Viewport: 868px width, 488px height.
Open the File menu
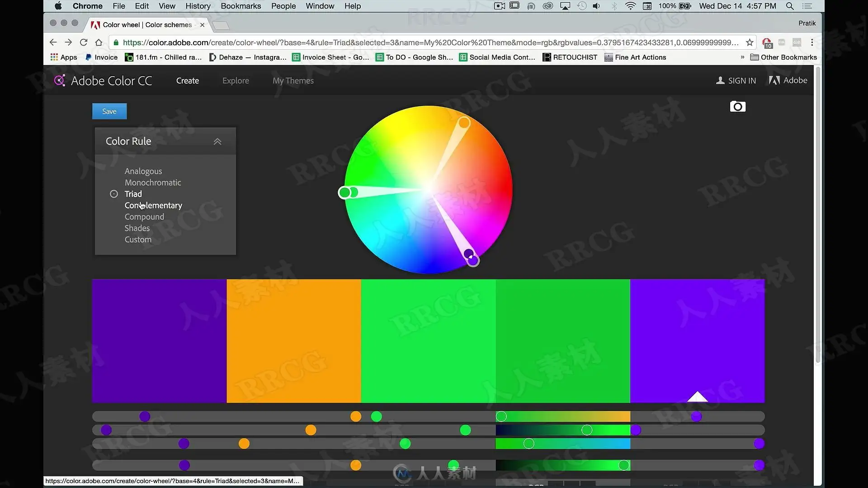pyautogui.click(x=119, y=6)
